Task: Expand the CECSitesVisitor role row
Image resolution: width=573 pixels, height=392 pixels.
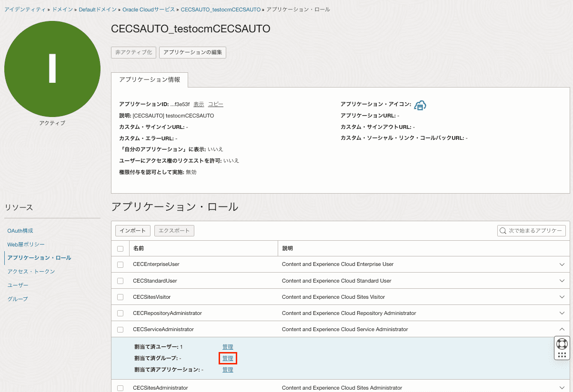Action: point(561,296)
